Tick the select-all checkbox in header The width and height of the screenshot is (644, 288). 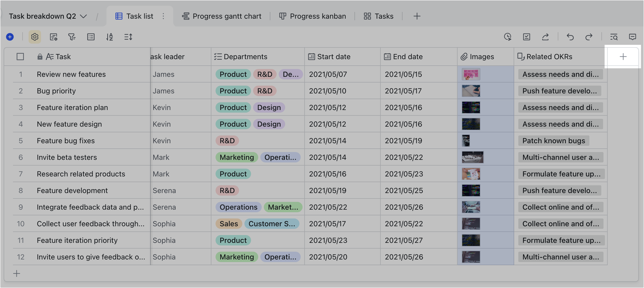[20, 57]
